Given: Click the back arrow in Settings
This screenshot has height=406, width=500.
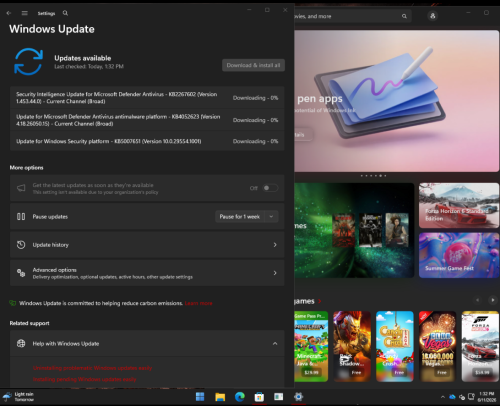Looking at the screenshot, I should pyautogui.click(x=9, y=13).
